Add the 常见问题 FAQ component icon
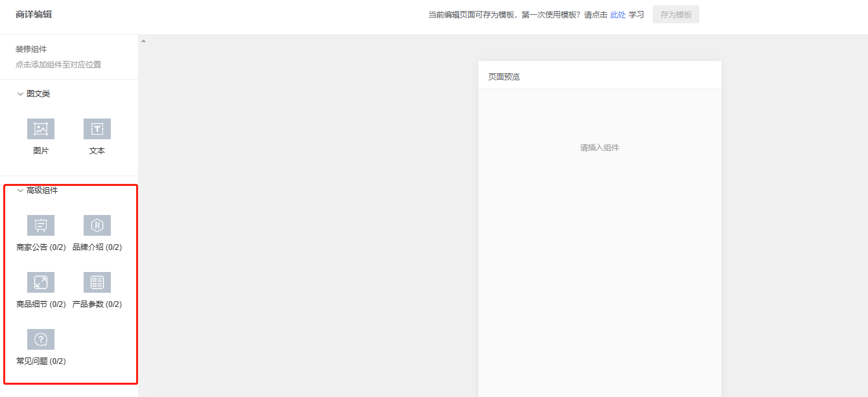Image resolution: width=868 pixels, height=397 pixels. [x=41, y=339]
